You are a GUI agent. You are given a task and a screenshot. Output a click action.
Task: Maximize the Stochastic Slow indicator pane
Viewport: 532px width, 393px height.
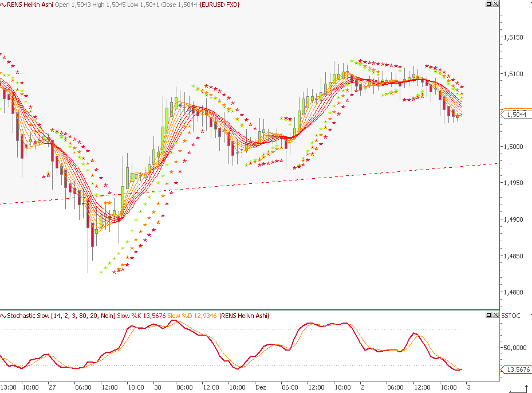coord(489,315)
